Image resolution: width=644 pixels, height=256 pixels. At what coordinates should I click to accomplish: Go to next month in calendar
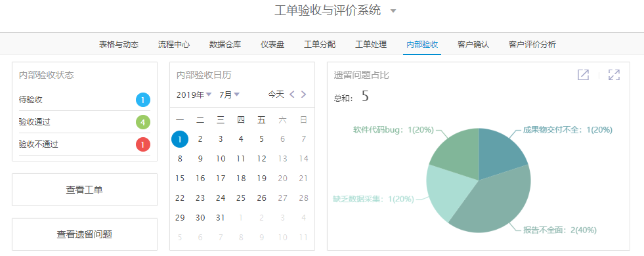(x=303, y=95)
